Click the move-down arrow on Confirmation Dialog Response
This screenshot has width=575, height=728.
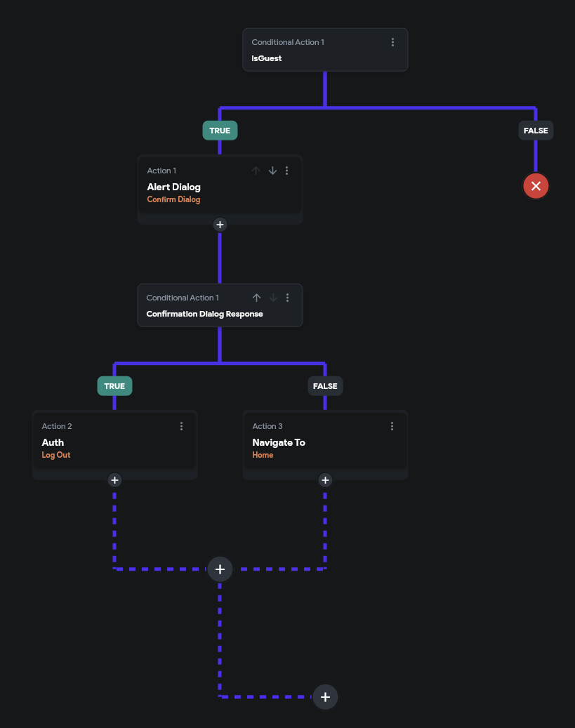pyautogui.click(x=273, y=298)
